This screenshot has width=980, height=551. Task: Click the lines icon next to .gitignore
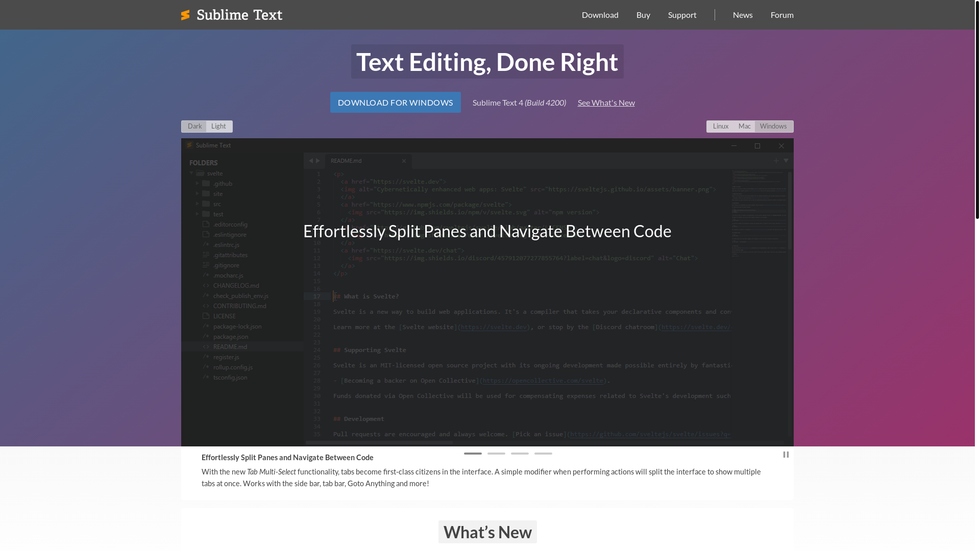tap(206, 265)
